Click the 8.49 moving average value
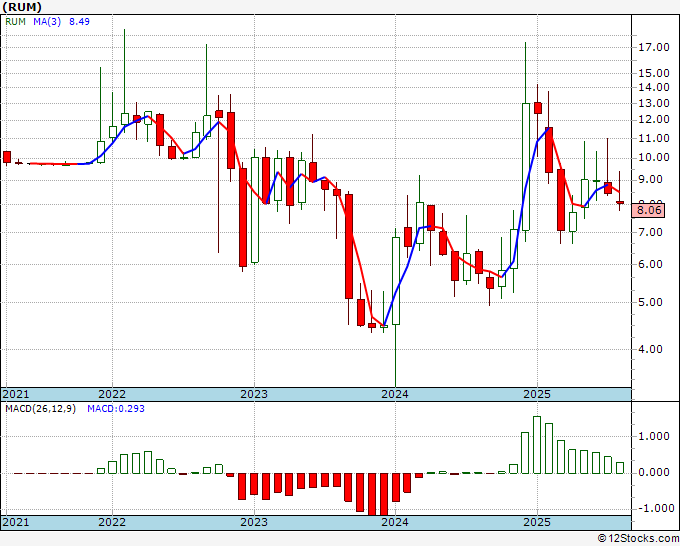The width and height of the screenshot is (680, 546). pos(79,21)
